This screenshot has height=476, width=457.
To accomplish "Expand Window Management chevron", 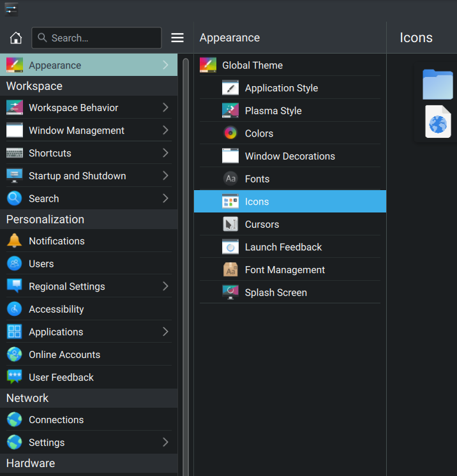I will [x=165, y=130].
